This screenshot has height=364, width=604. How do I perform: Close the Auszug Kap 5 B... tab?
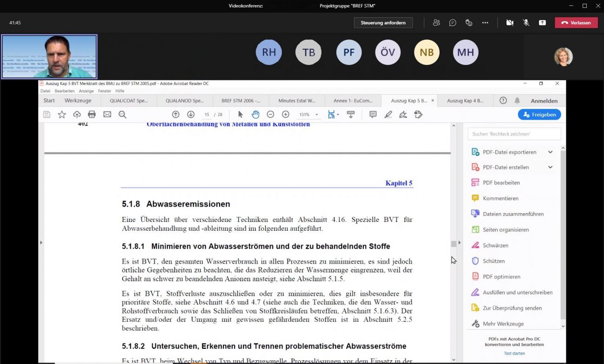click(x=433, y=100)
